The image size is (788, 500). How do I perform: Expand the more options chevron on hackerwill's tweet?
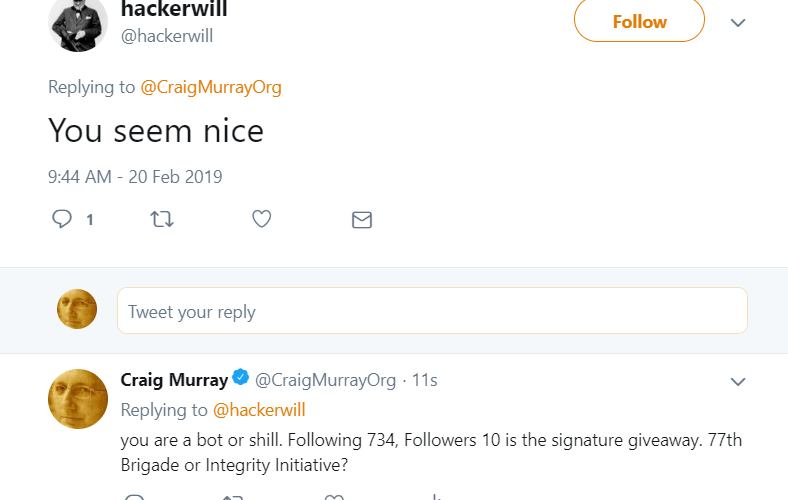[x=738, y=23]
